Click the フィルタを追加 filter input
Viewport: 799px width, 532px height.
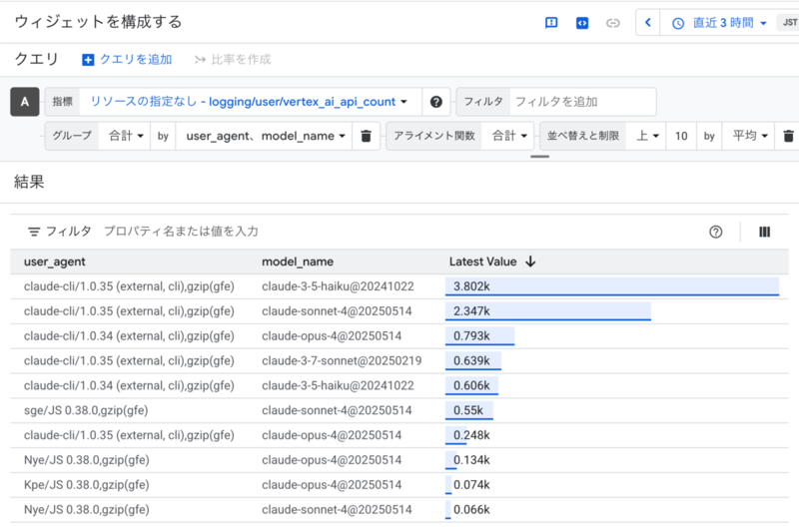[582, 102]
